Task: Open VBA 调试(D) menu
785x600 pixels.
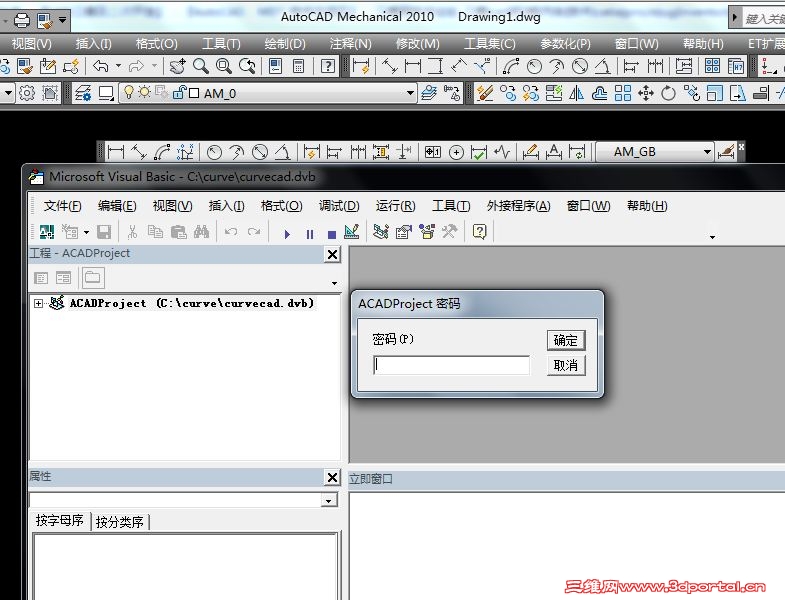Action: 339,206
